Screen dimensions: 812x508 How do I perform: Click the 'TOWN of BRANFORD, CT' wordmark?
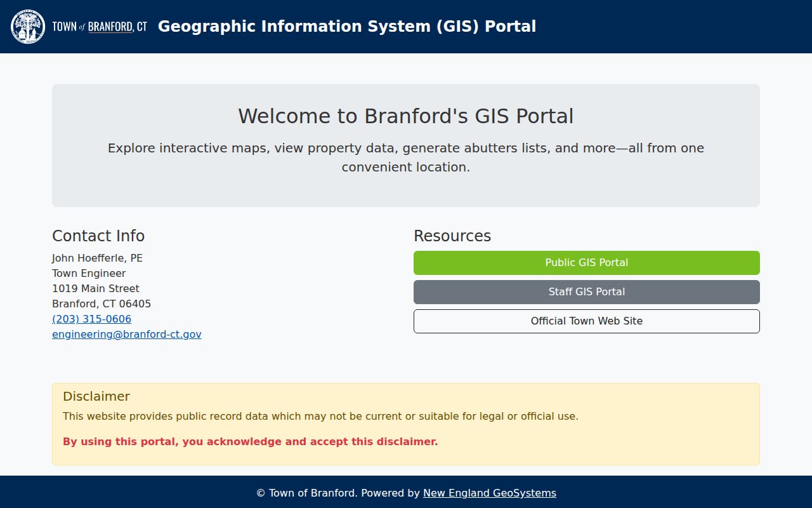coord(100,27)
